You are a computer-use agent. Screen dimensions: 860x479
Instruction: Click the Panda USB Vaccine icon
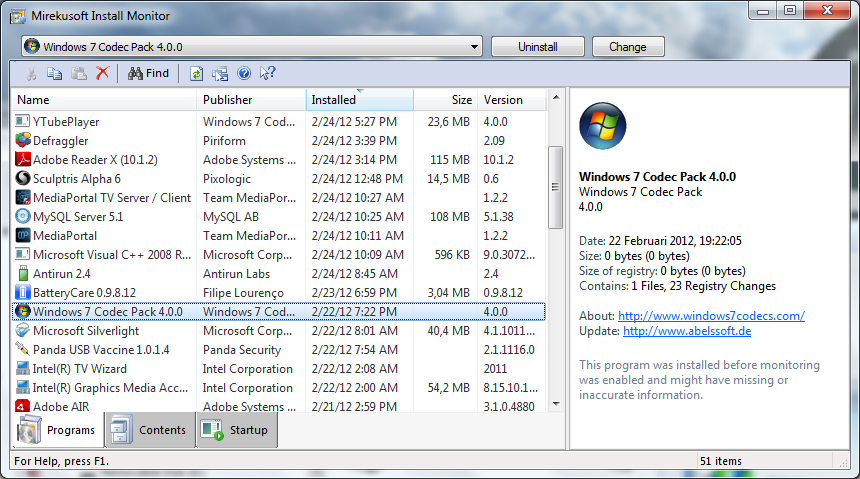pos(22,350)
